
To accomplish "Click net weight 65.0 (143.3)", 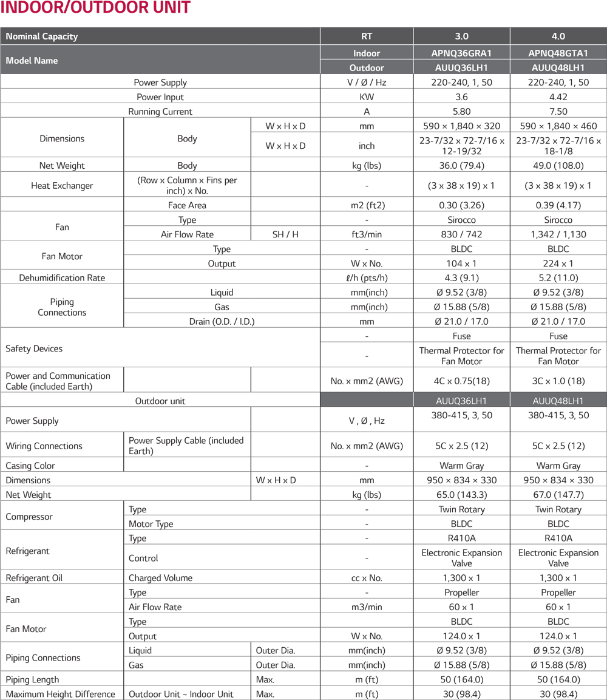I will coord(461,495).
